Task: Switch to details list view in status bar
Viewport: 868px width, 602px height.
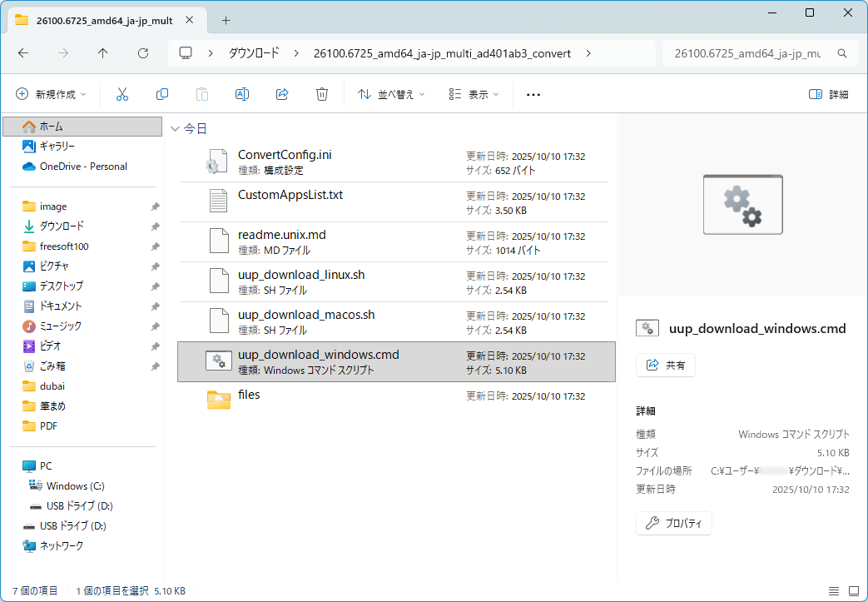Action: point(834,590)
